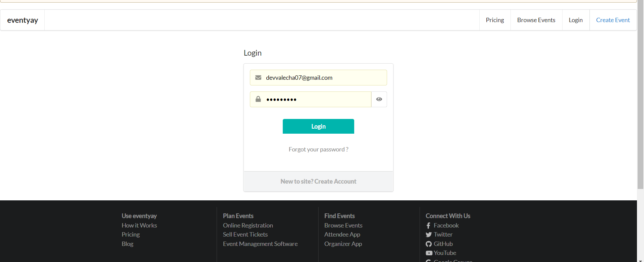Open the Attendee App footer link
Viewport: 644px width, 262px height.
(x=342, y=235)
